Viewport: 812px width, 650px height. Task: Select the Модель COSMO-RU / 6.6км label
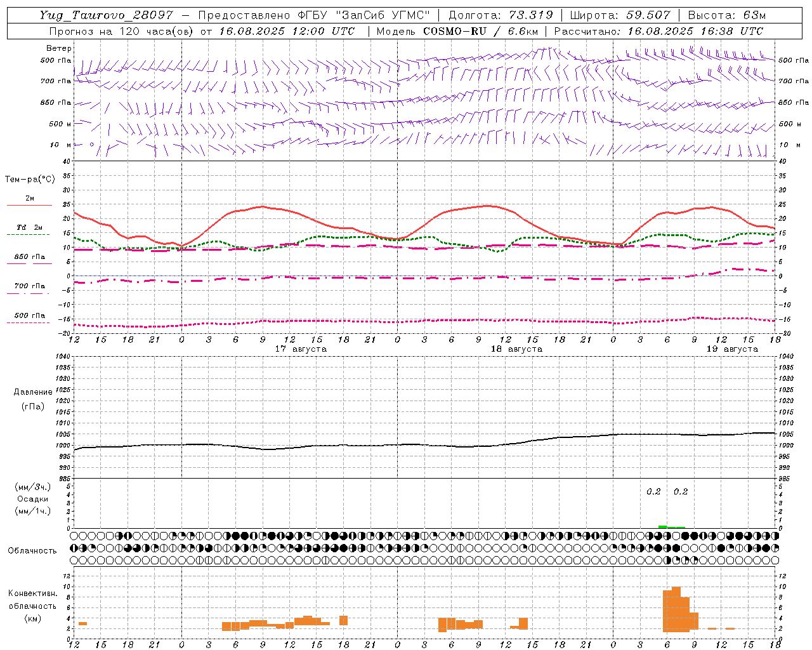(x=457, y=31)
